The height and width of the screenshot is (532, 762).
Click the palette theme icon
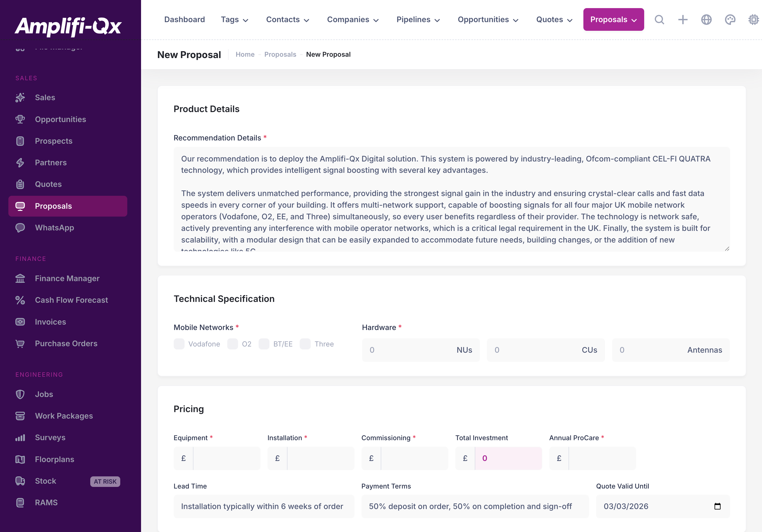pyautogui.click(x=730, y=19)
